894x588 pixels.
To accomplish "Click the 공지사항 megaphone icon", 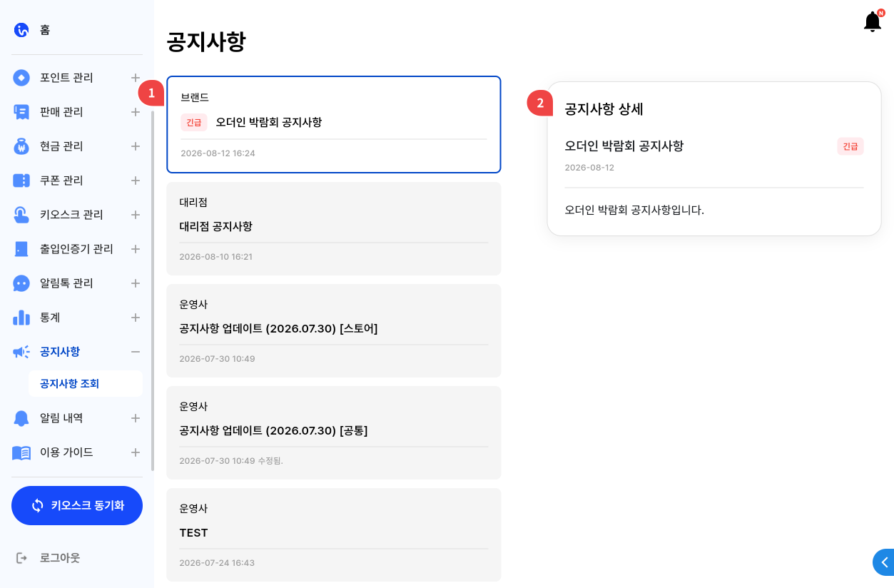I will 21,352.
